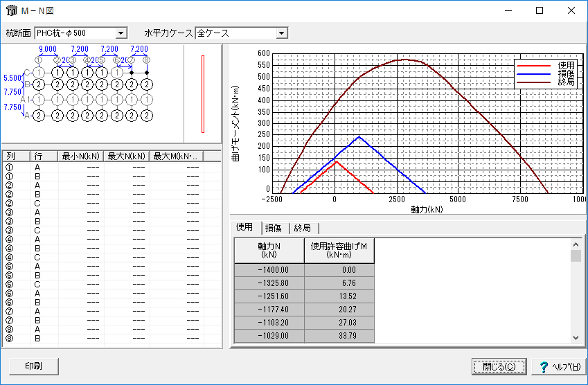Open help with ヘルプ(H) button
Screen dimensions: 588x385
pyautogui.click(x=560, y=366)
